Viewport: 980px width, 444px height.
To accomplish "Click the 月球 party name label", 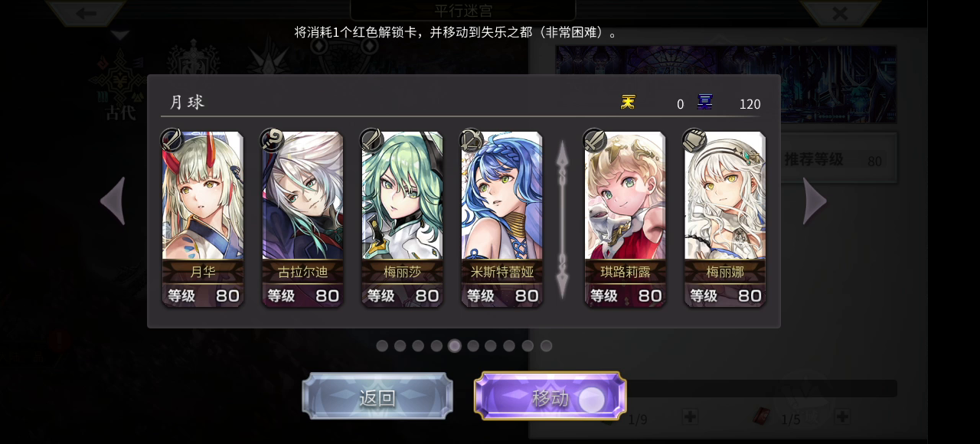I will (x=187, y=103).
